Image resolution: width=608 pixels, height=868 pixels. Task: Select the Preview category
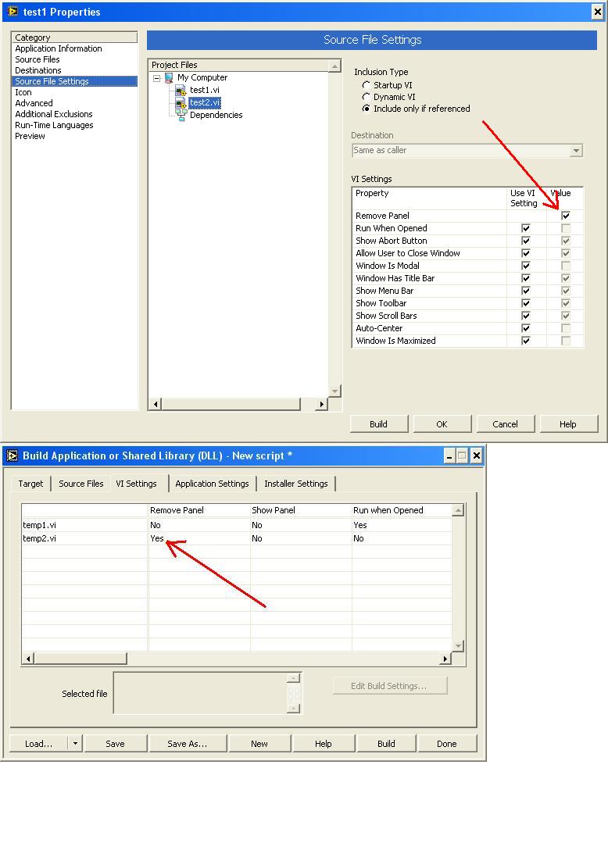tap(74, 136)
